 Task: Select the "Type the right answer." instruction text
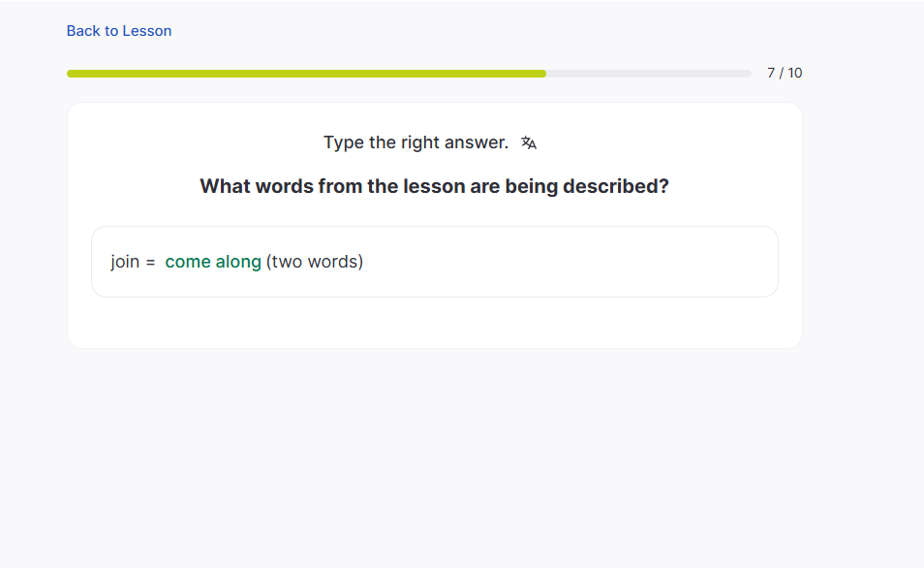(x=416, y=142)
